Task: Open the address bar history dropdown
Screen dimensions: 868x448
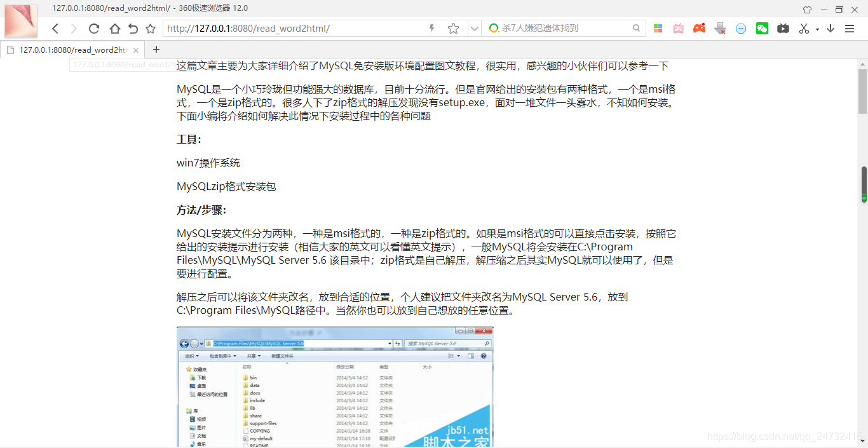Action: click(x=474, y=29)
